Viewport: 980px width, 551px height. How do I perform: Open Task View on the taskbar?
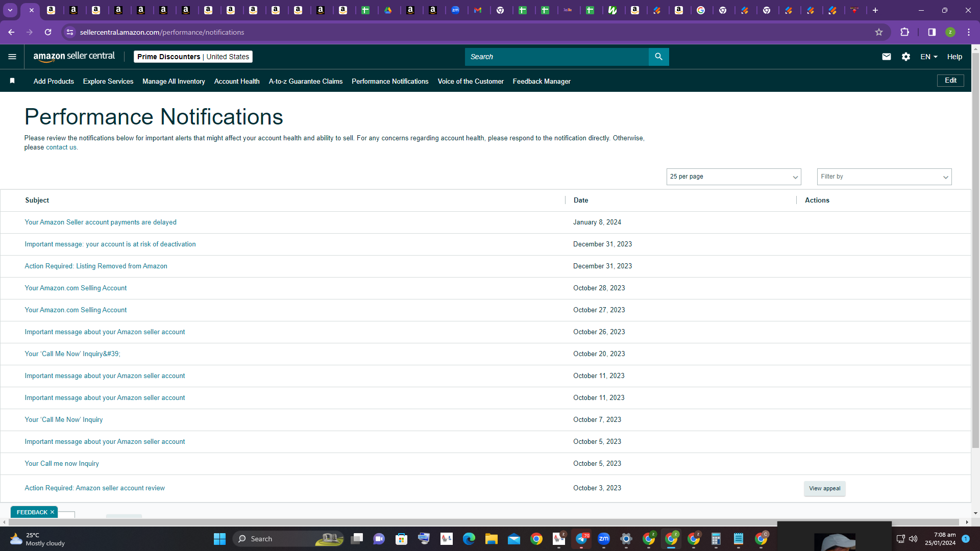pyautogui.click(x=357, y=539)
